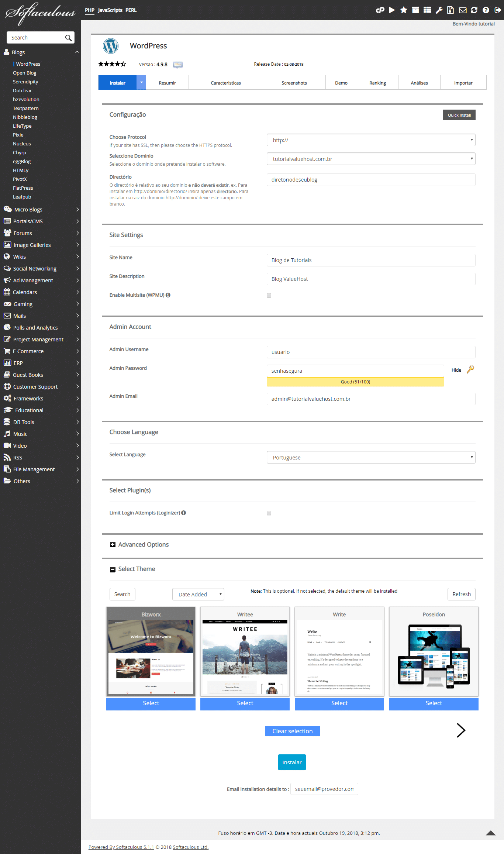
Task: Click the scroll-to-top arrow icon
Action: click(491, 833)
